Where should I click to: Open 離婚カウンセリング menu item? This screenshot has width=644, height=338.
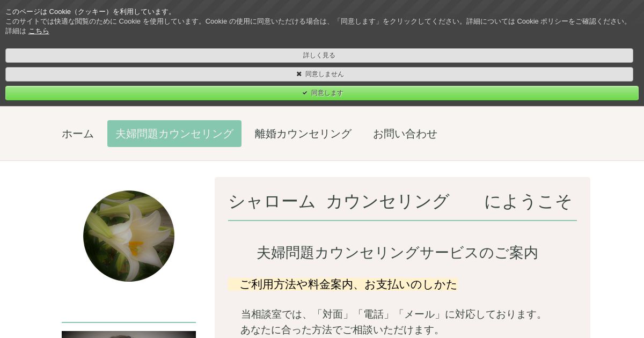click(303, 134)
